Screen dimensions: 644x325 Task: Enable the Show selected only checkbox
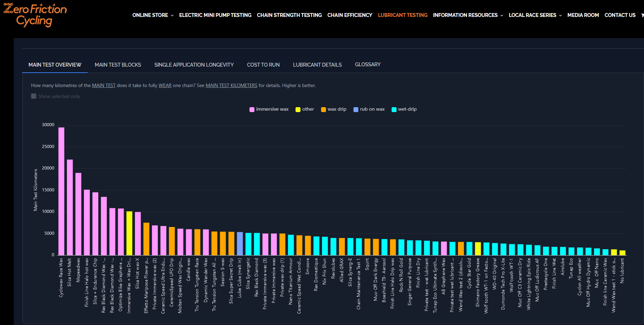34,96
